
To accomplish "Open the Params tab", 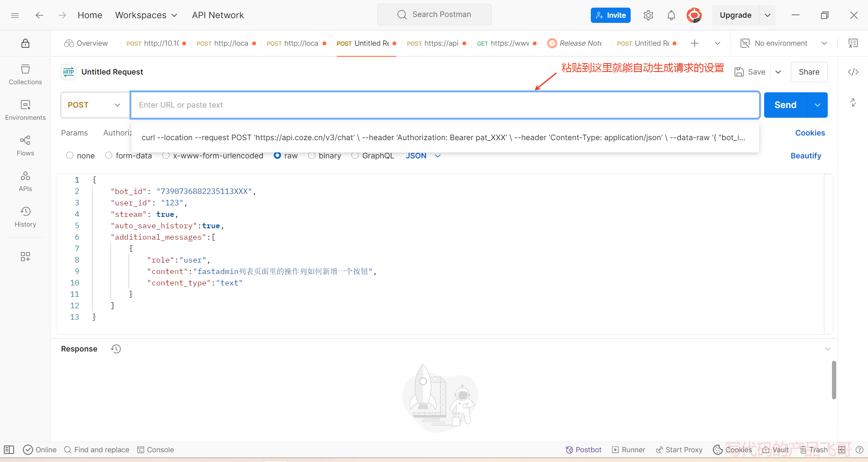I will coord(74,133).
